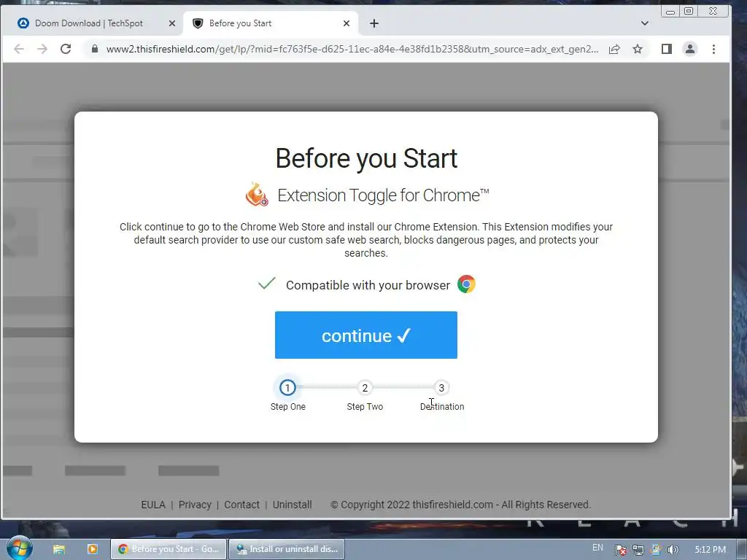Select Step One circle indicator
Screen dimensions: 747x560
coord(287,388)
